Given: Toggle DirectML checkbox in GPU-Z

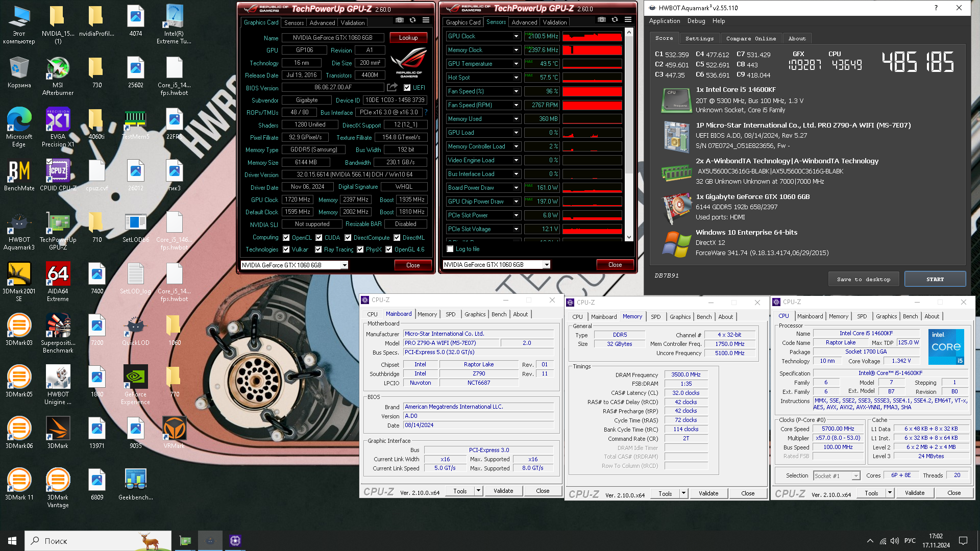Looking at the screenshot, I should point(397,238).
